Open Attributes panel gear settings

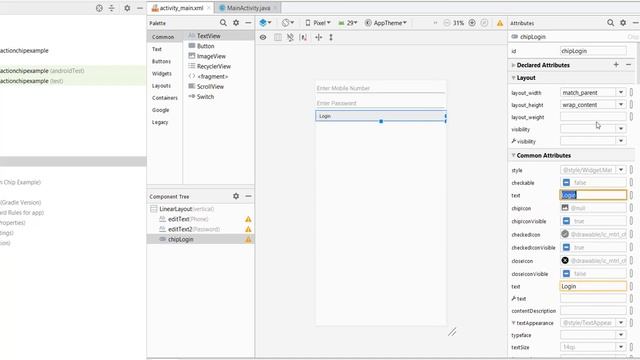(x=623, y=23)
